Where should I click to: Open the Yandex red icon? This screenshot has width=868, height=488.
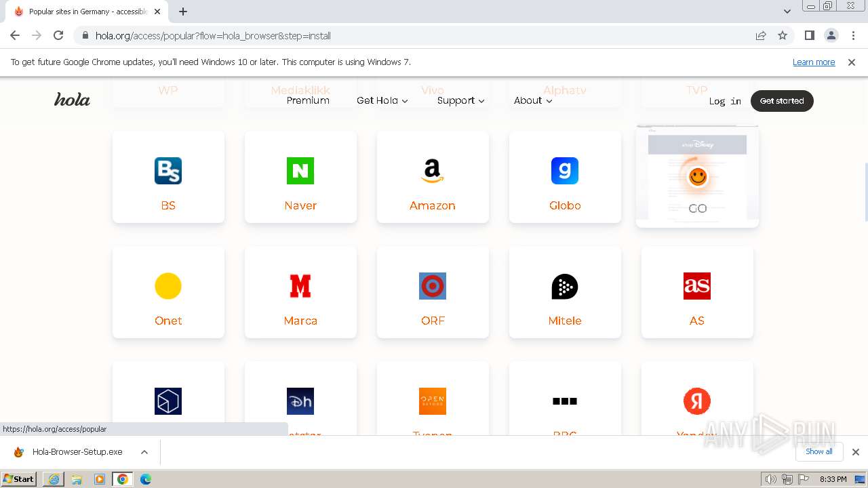click(x=697, y=401)
